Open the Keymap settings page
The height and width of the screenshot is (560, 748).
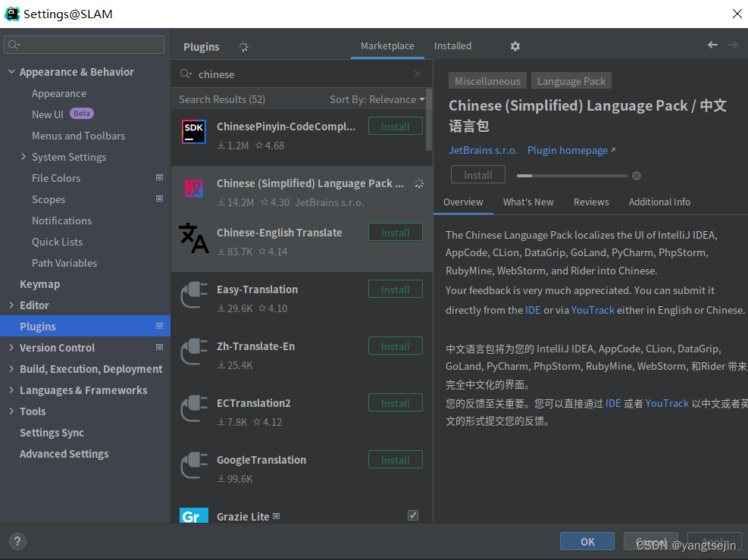39,284
